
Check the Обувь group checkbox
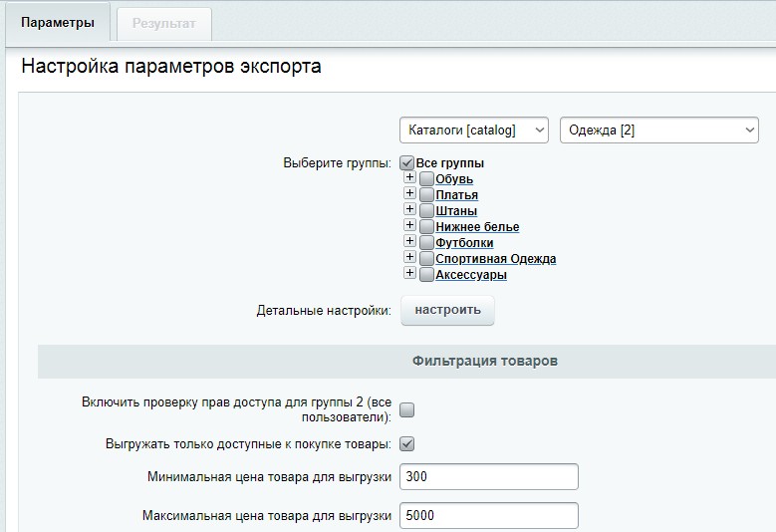coord(426,179)
